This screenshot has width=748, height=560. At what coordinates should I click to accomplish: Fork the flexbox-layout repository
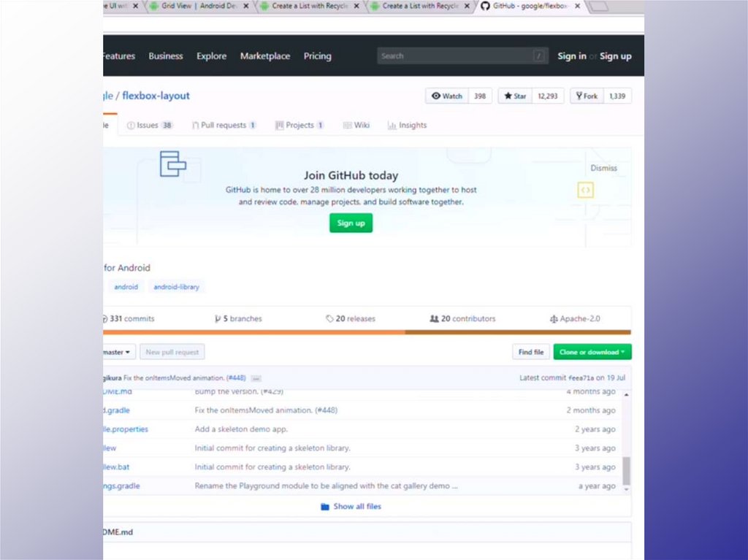(587, 96)
